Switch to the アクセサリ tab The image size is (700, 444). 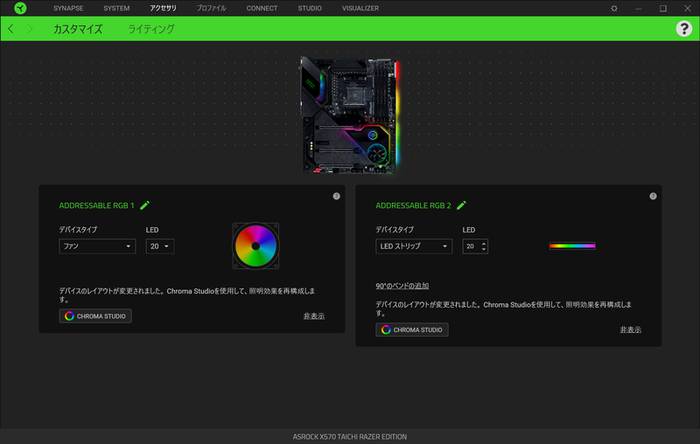tap(163, 8)
